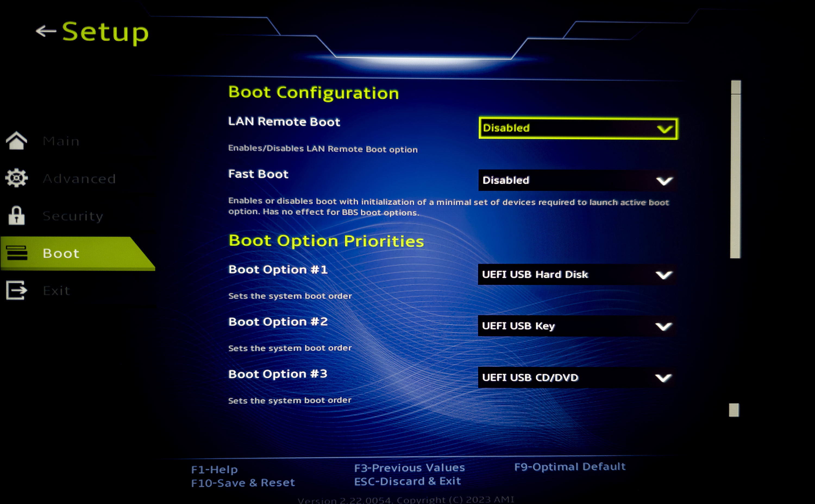
Task: Click the Exit door-arrow icon
Action: pyautogui.click(x=16, y=290)
